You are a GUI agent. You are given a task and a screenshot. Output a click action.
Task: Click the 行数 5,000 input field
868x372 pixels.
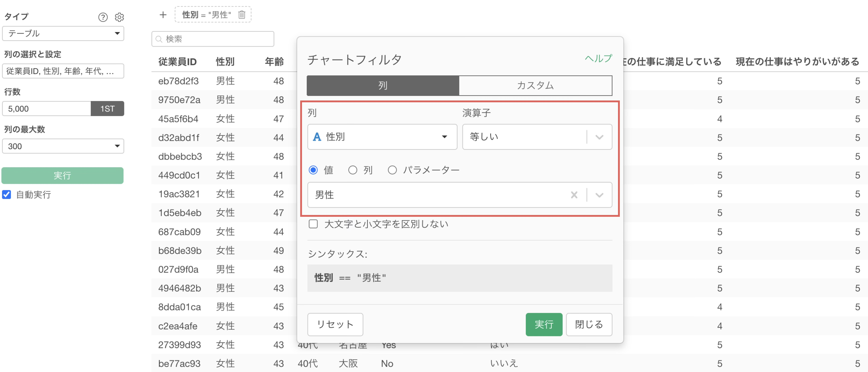pos(47,109)
